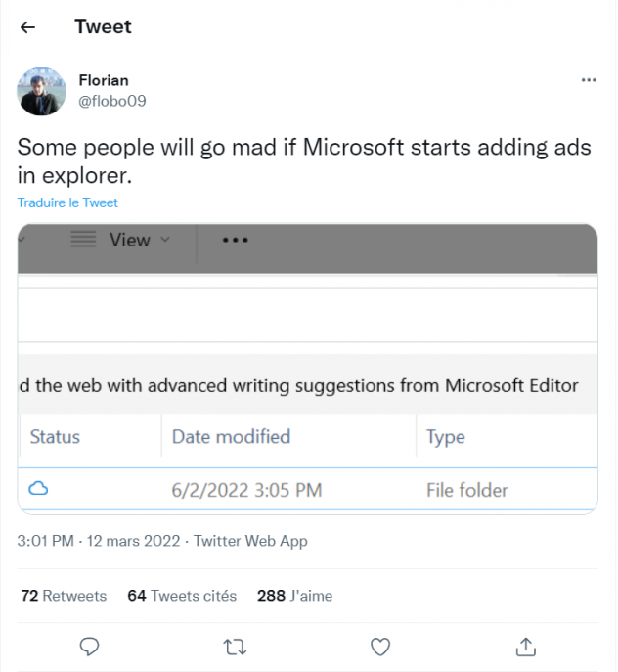Viewport: 618px width, 672px height.
Task: Open the tweet's three-dot more menu
Action: (589, 80)
